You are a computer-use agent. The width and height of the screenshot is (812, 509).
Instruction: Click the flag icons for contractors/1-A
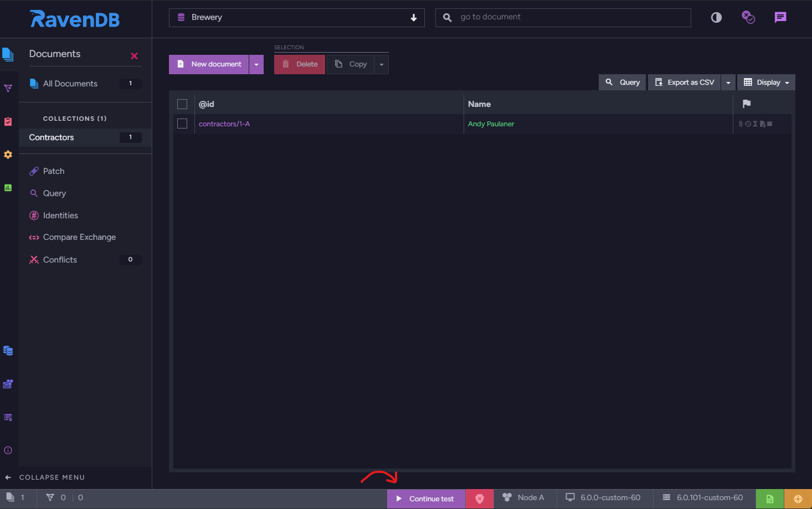click(756, 124)
